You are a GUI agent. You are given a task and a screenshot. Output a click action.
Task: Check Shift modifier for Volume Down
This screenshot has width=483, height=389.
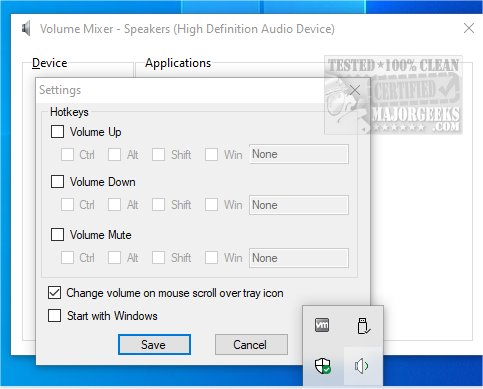coord(158,205)
